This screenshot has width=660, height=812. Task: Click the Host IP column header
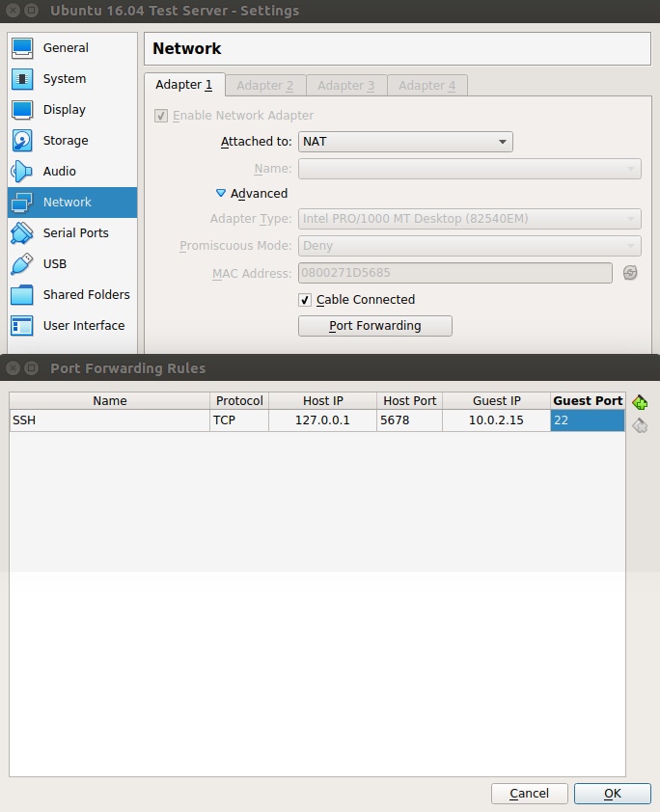[x=322, y=401]
